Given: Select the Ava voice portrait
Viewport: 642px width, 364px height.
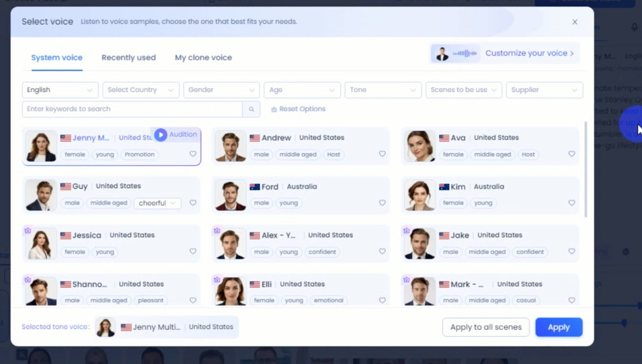Looking at the screenshot, I should tap(419, 146).
